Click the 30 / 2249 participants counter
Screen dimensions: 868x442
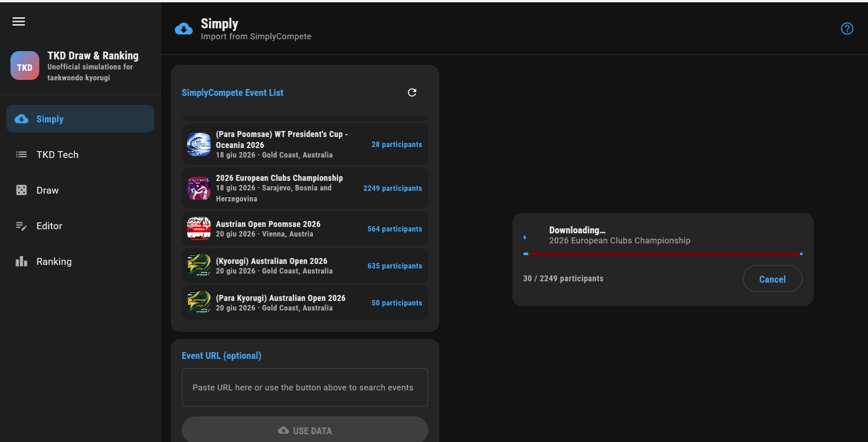click(563, 279)
